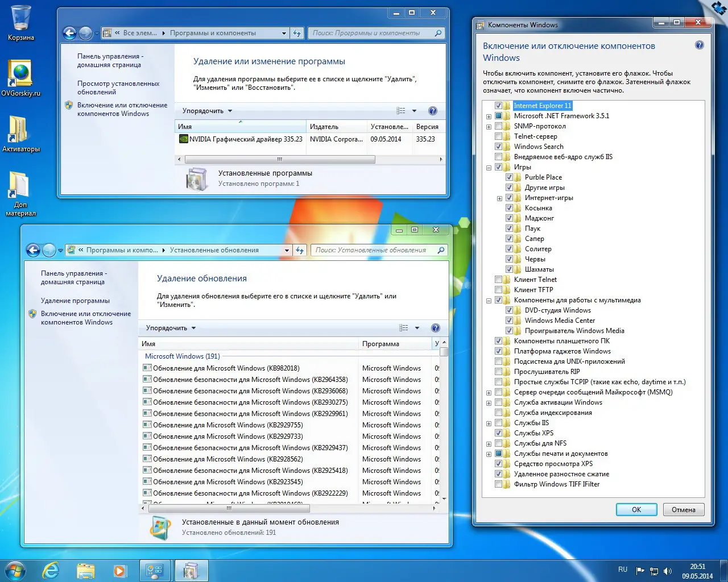This screenshot has height=582, width=728.
Task: Uncheck the Purble Place game checkbox
Action: pos(509,177)
